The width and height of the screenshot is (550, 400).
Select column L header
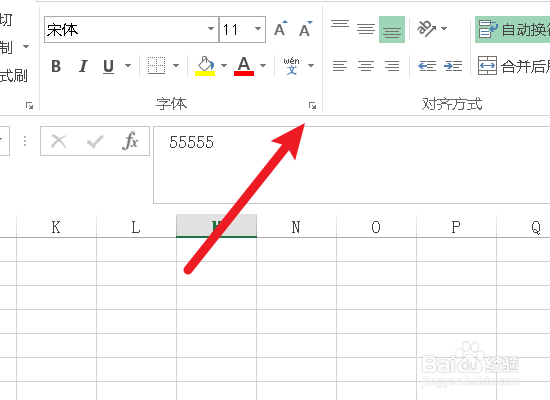click(136, 227)
